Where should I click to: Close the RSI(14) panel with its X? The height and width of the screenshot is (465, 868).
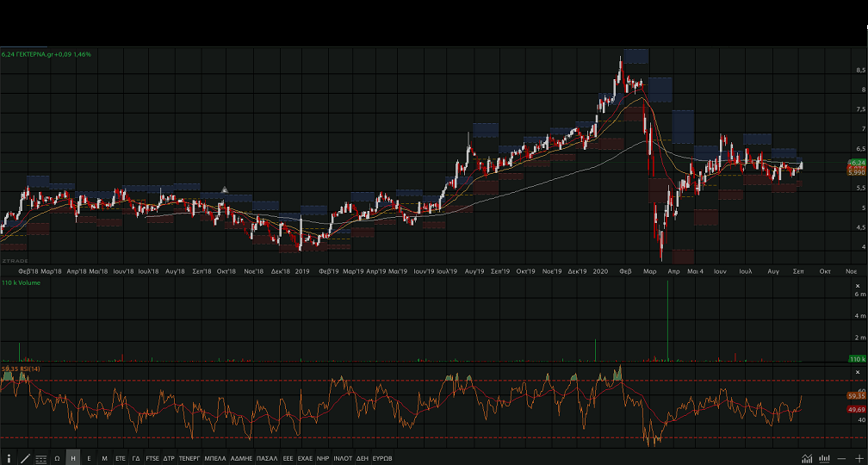(x=857, y=371)
